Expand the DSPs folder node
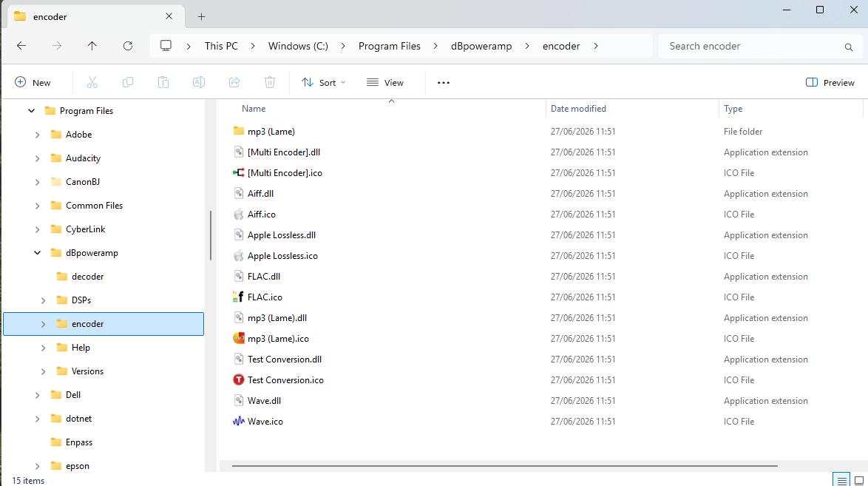The height and width of the screenshot is (486, 868). 43,300
